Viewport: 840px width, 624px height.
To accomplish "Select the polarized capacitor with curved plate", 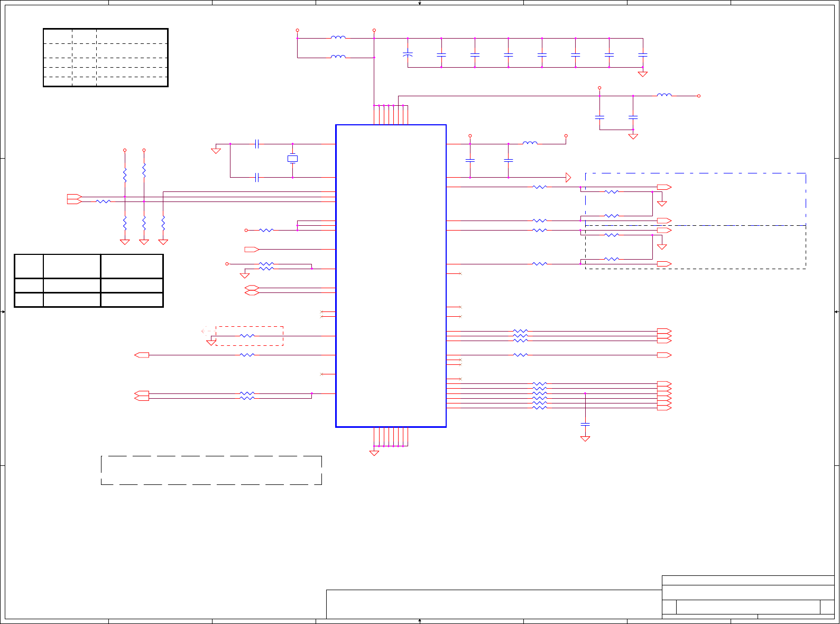I will tap(408, 54).
